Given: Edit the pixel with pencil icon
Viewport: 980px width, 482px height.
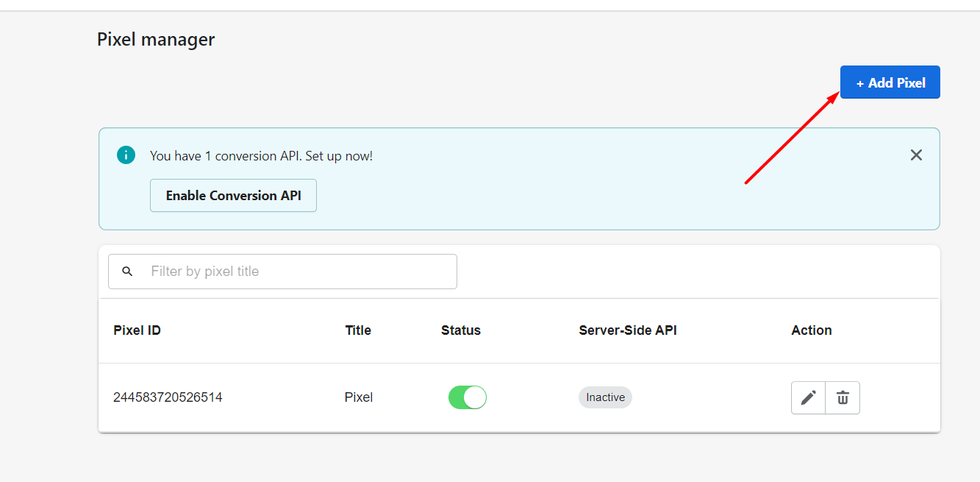Looking at the screenshot, I should pos(808,398).
